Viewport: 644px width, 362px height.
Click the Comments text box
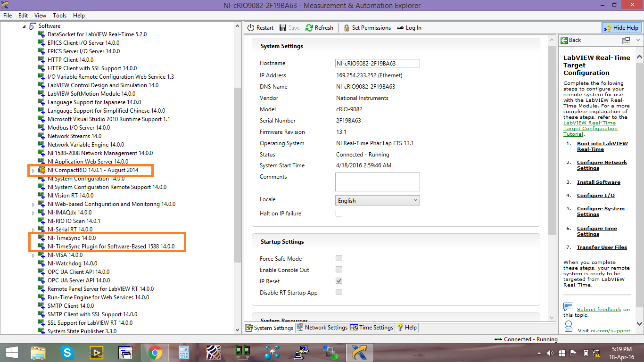378,181
